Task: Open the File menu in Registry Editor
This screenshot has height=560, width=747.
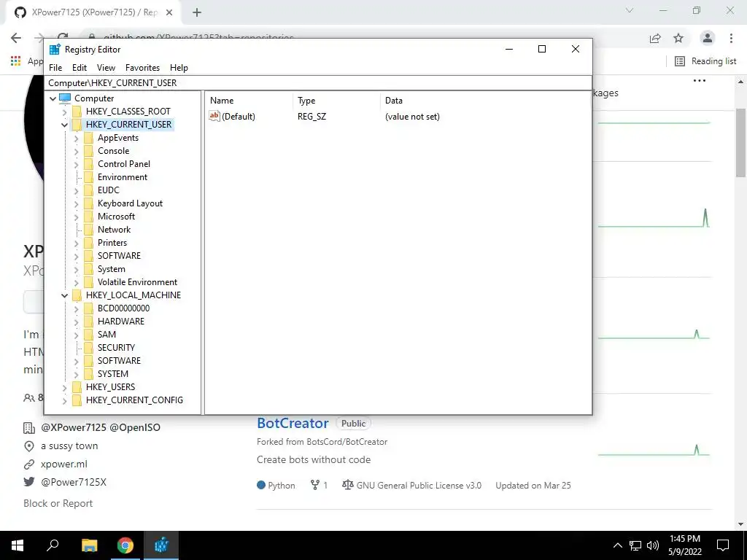Action: [55, 68]
